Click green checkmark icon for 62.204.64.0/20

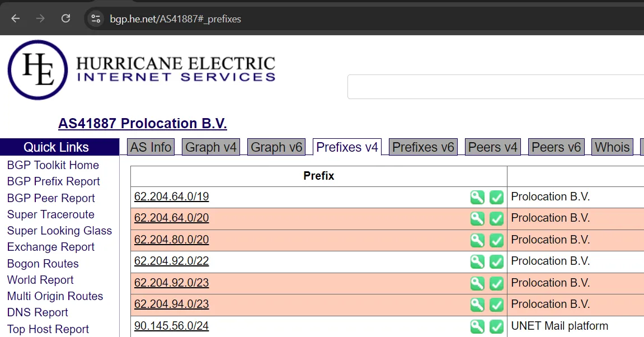tap(496, 218)
